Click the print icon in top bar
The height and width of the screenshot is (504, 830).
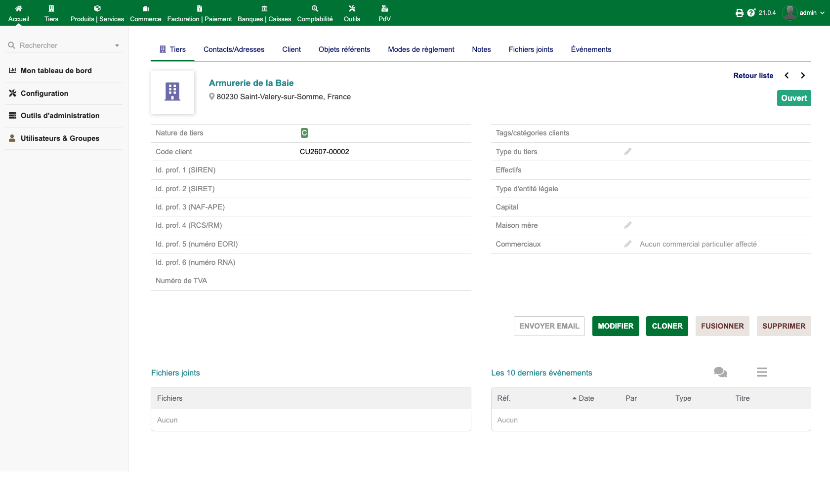(739, 13)
